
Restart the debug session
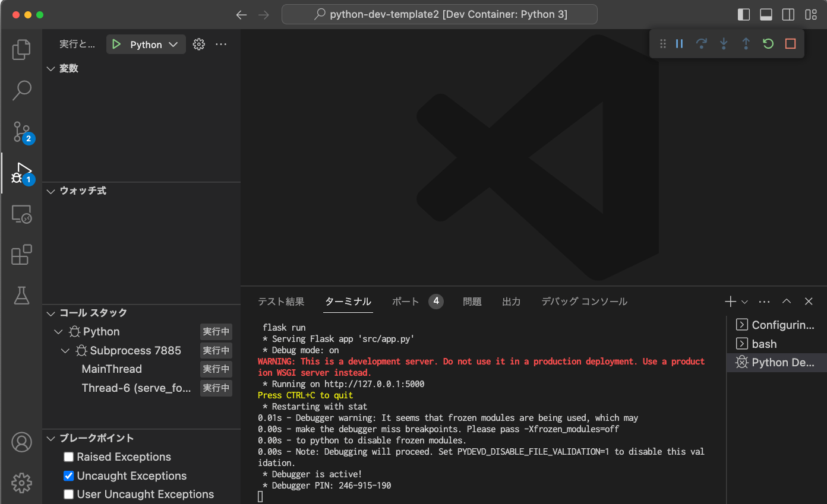768,44
